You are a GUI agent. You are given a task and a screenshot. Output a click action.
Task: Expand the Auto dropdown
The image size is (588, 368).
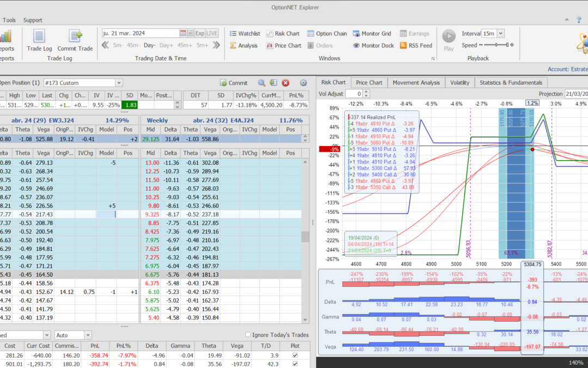click(88, 335)
